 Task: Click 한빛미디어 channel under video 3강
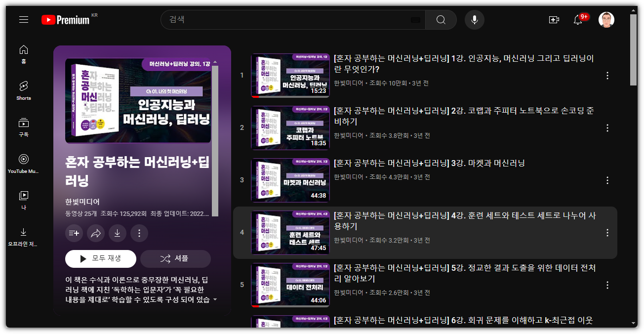(x=348, y=177)
